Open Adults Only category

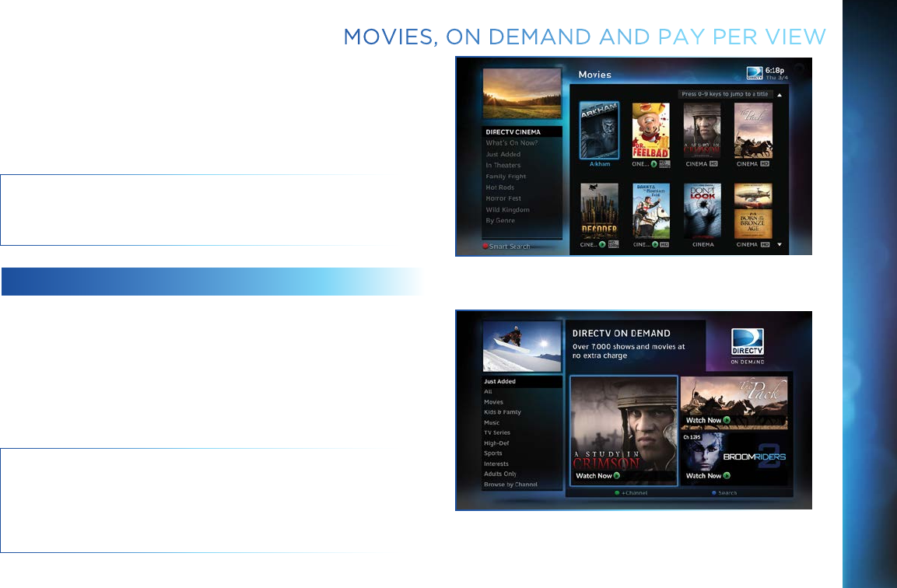point(500,474)
